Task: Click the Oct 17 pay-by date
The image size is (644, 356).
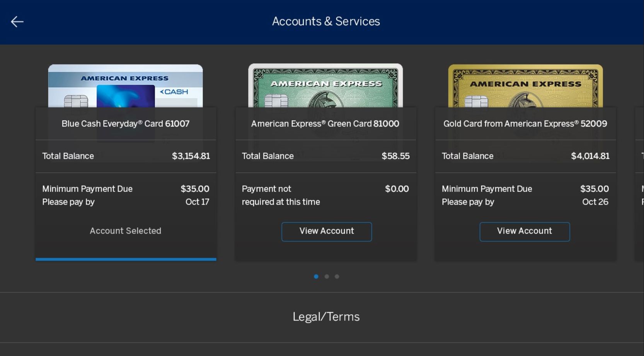Action: [x=197, y=202]
